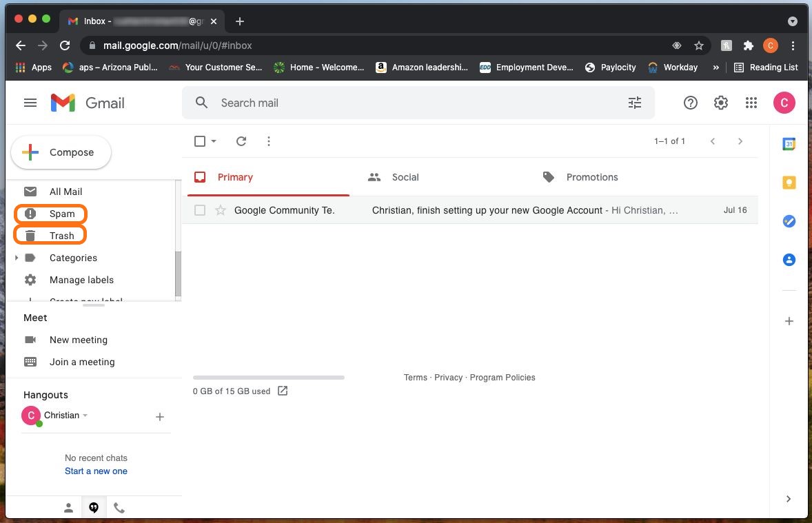Click the search magnifier icon

[201, 103]
